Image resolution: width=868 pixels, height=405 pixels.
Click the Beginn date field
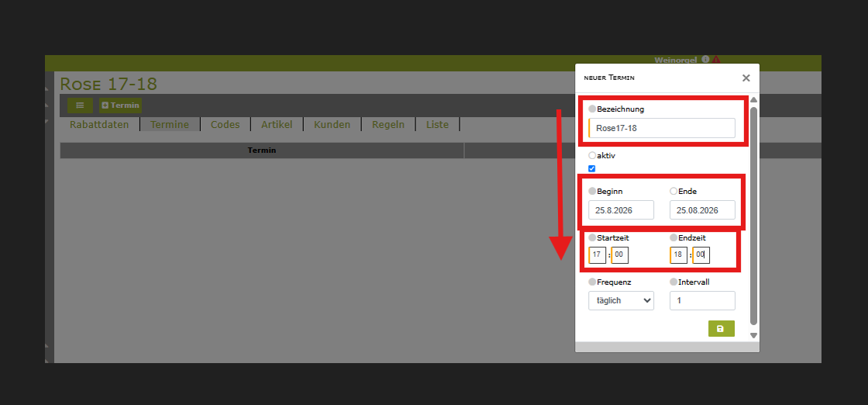tap(621, 210)
